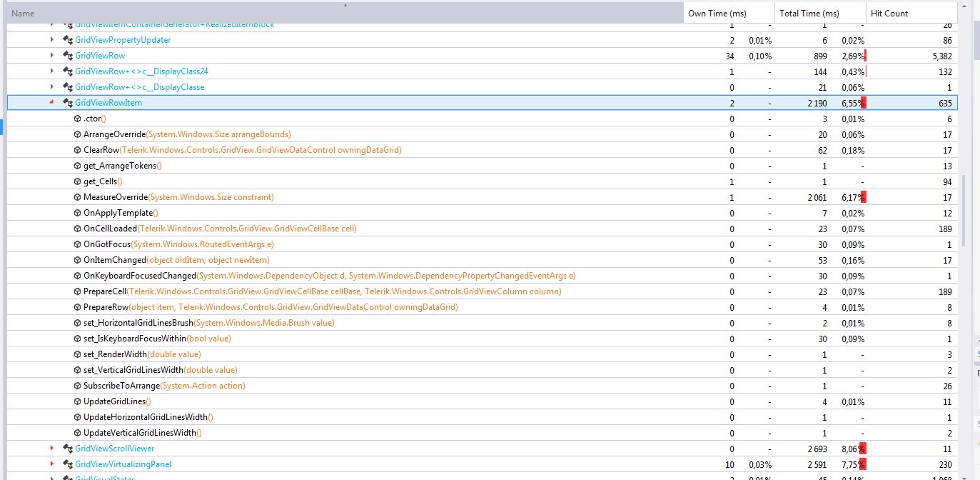Sort by Hit Count column header
The width and height of the screenshot is (980, 480).
pyautogui.click(x=911, y=13)
